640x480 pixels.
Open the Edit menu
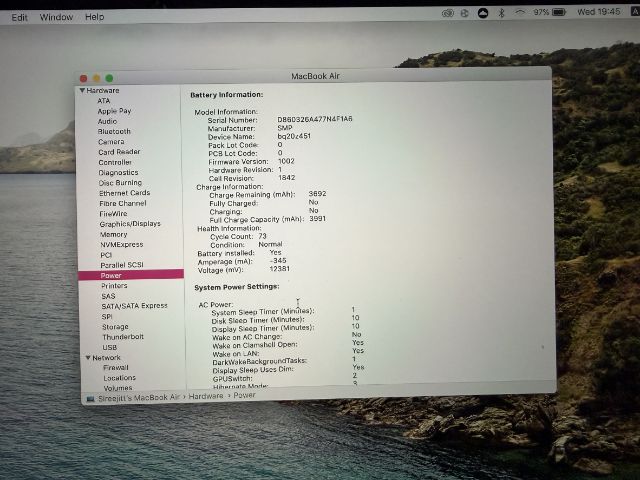tap(19, 17)
